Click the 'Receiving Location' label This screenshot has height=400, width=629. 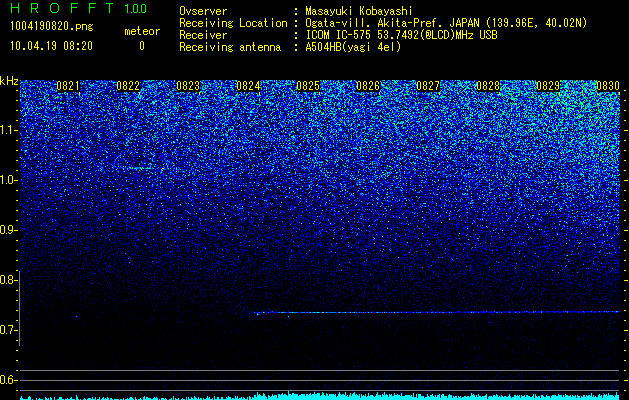click(233, 23)
